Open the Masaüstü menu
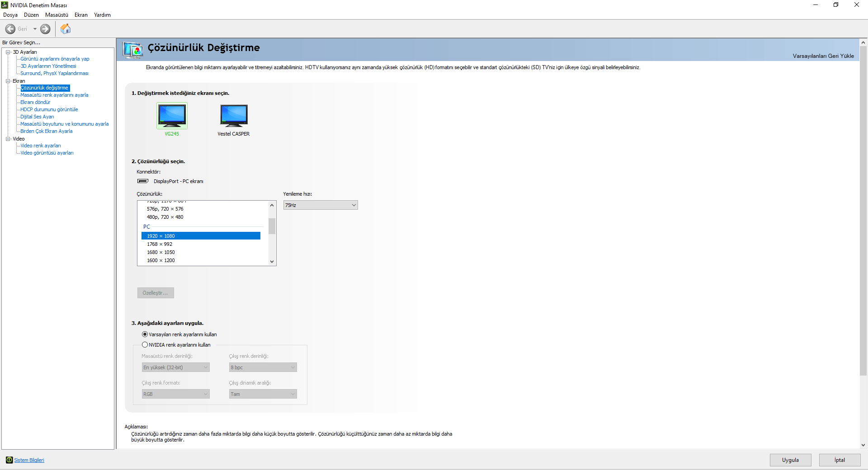 pyautogui.click(x=57, y=15)
